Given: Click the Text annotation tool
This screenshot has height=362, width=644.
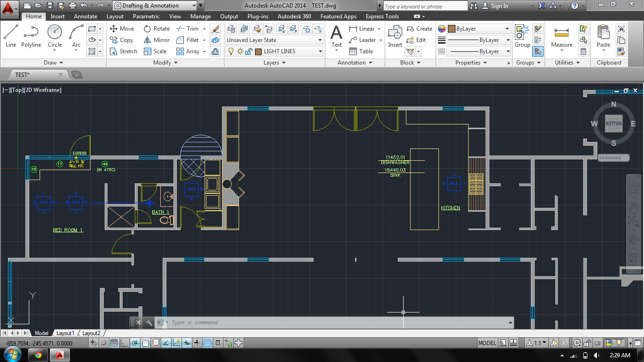Looking at the screenshot, I should [336, 36].
